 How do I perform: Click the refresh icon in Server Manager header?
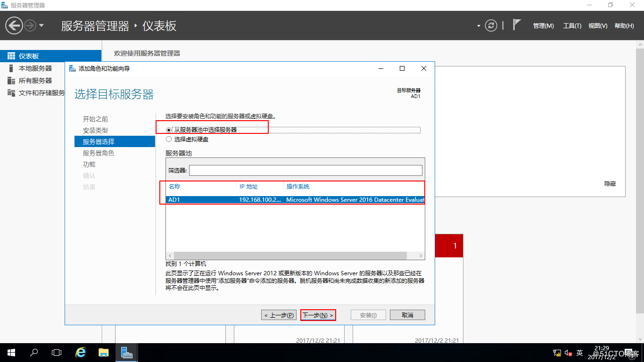coord(491,25)
